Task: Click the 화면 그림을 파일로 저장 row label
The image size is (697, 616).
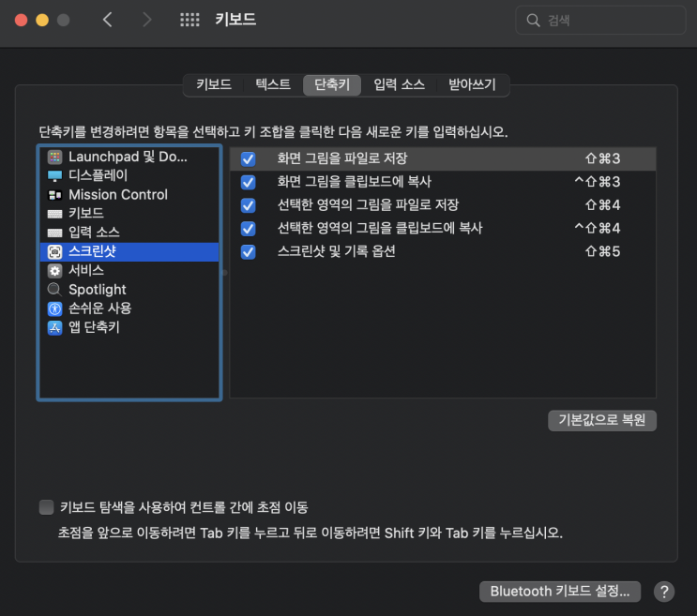Action: click(342, 158)
